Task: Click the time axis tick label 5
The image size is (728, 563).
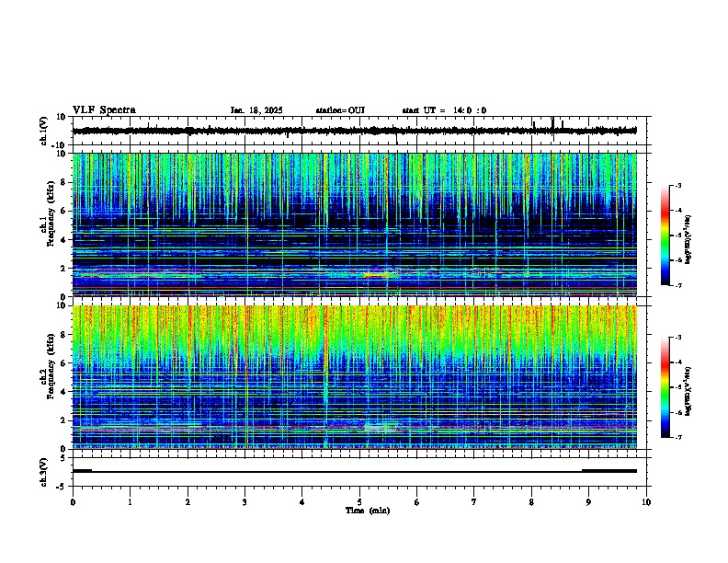Action: (x=359, y=502)
